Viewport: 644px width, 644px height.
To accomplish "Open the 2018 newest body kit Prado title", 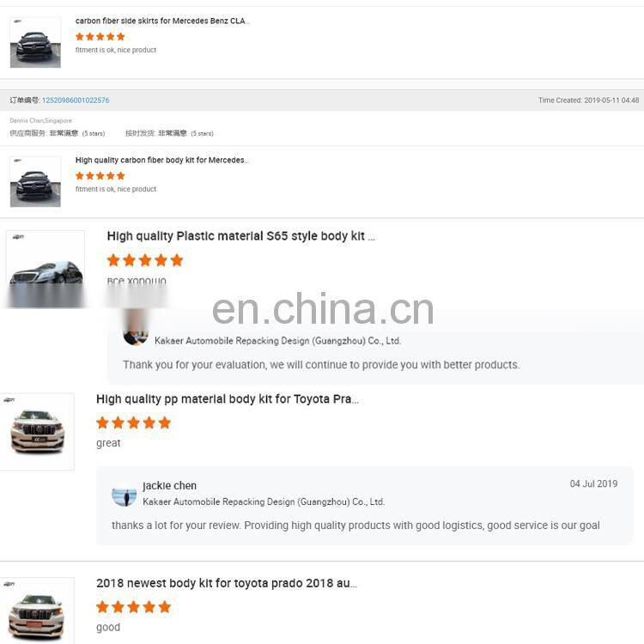I will [x=227, y=583].
